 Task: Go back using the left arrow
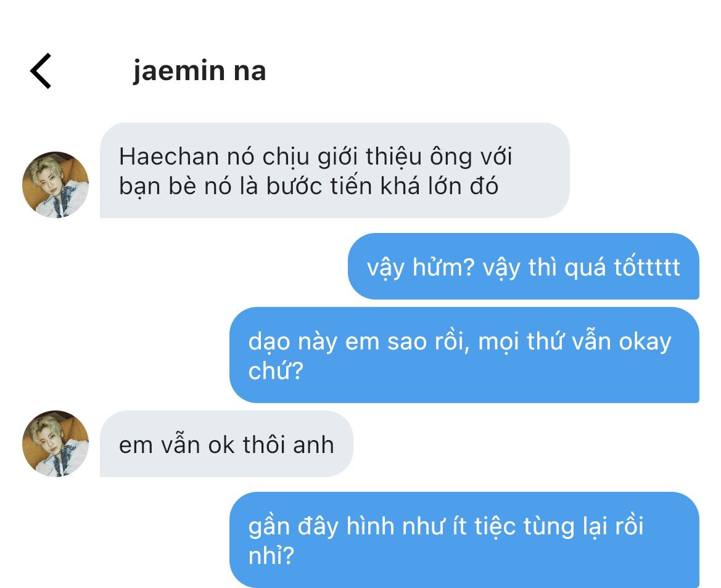[41, 71]
